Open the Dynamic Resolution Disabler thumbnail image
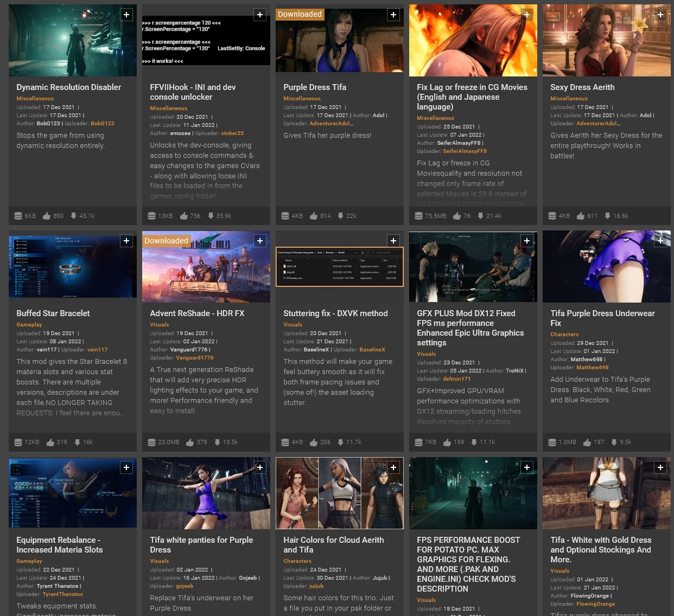The height and width of the screenshot is (616, 674). (73, 40)
